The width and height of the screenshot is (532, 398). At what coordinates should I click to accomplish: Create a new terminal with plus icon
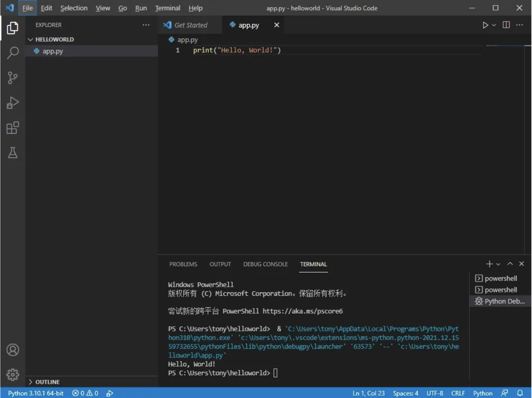click(489, 264)
